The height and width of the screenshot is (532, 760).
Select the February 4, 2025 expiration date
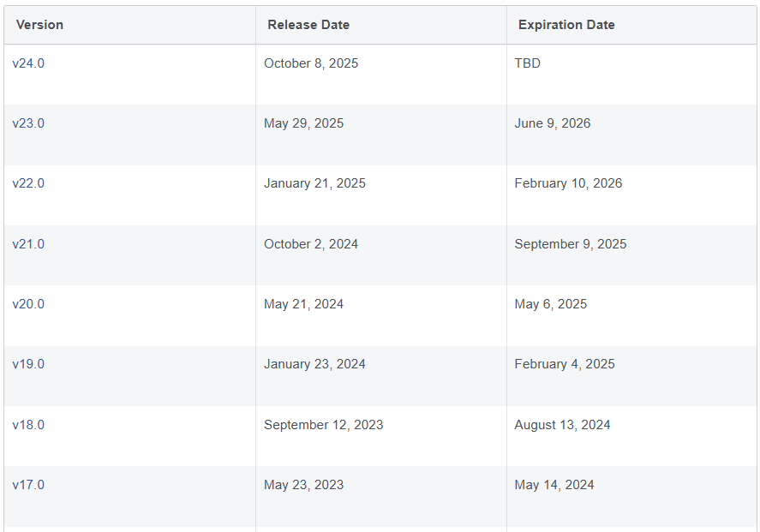point(565,364)
